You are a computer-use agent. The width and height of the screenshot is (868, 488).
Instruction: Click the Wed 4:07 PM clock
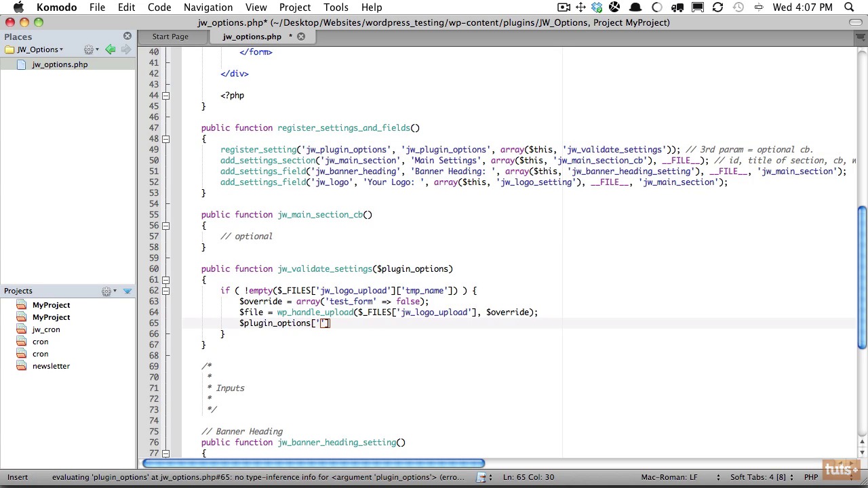[802, 7]
